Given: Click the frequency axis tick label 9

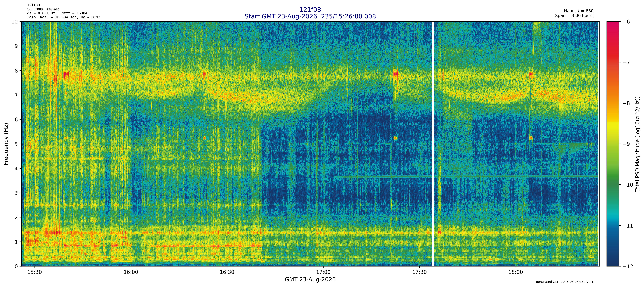Looking at the screenshot, I should pyautogui.click(x=16, y=46).
